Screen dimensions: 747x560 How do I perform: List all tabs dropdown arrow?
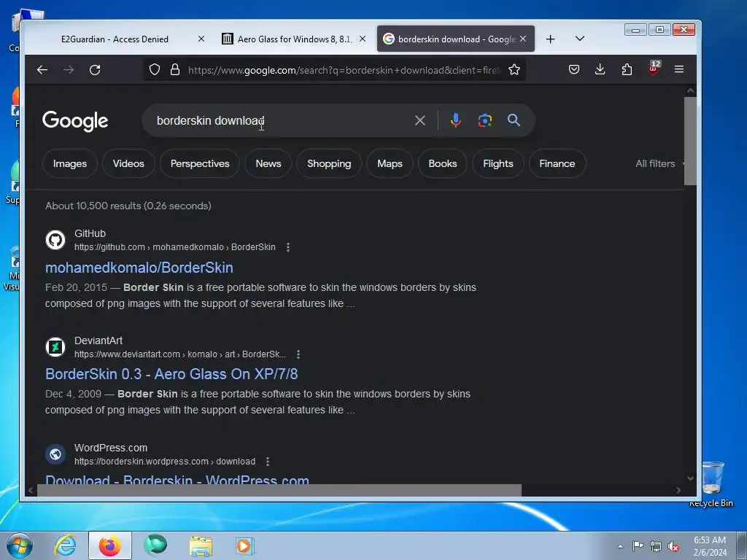click(580, 39)
